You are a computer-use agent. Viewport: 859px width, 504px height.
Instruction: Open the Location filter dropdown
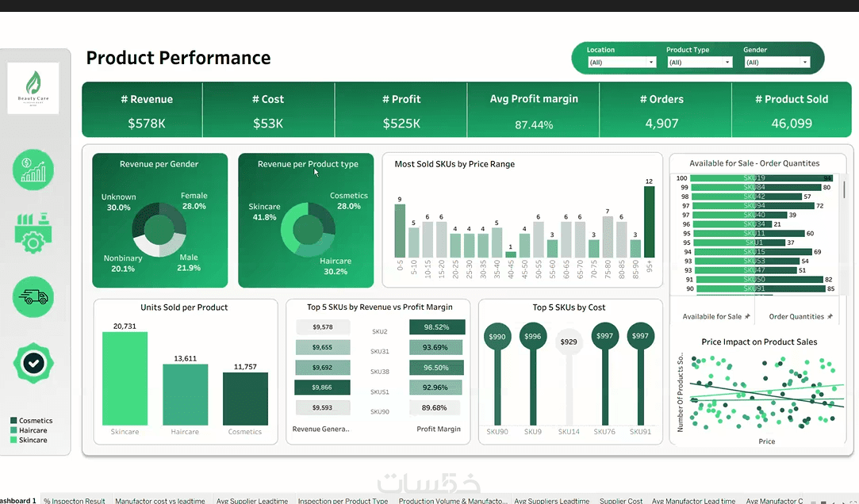tap(621, 63)
